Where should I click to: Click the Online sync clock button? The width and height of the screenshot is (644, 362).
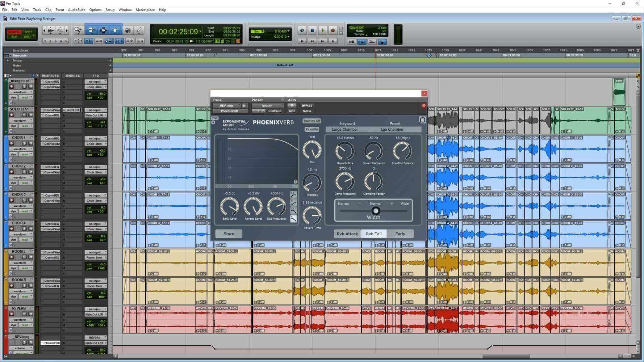[x=302, y=31]
